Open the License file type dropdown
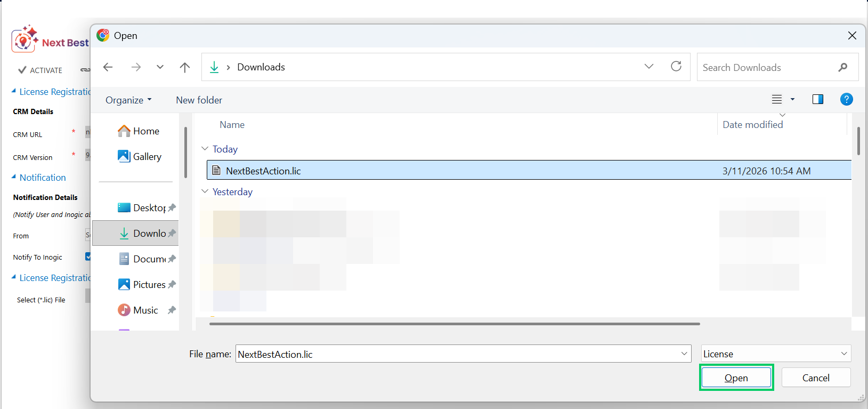868x409 pixels. pyautogui.click(x=776, y=354)
